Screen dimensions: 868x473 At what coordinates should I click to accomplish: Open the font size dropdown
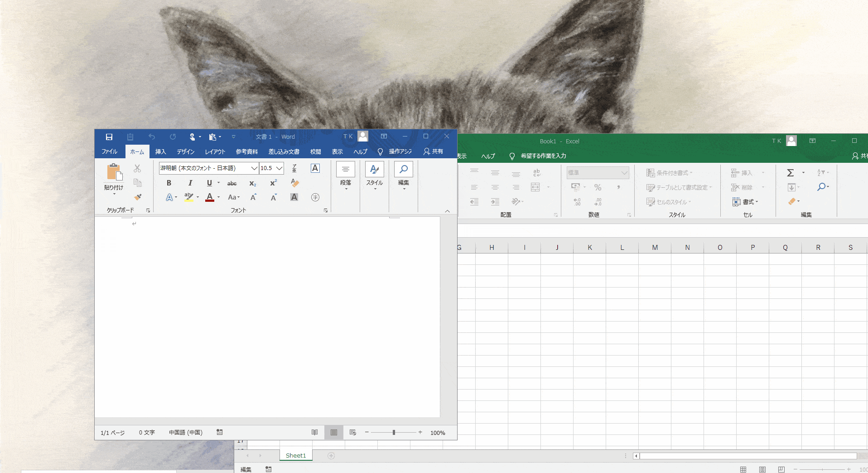coord(280,168)
